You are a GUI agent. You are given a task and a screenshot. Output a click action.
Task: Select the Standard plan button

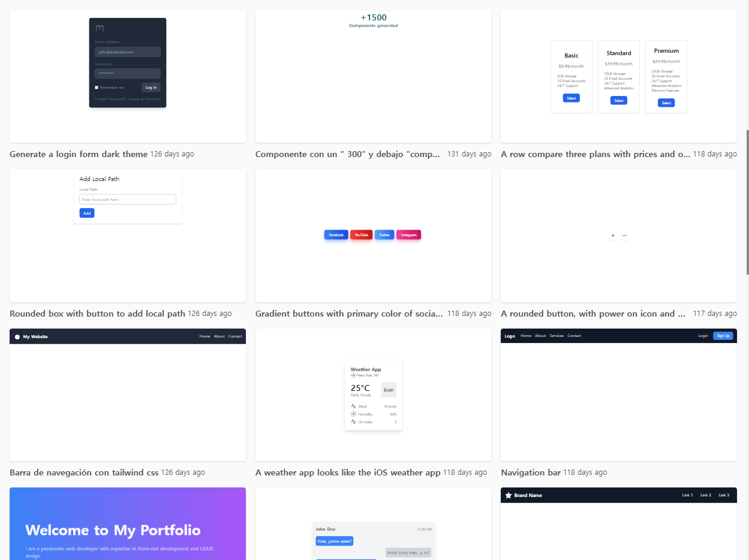point(619,101)
